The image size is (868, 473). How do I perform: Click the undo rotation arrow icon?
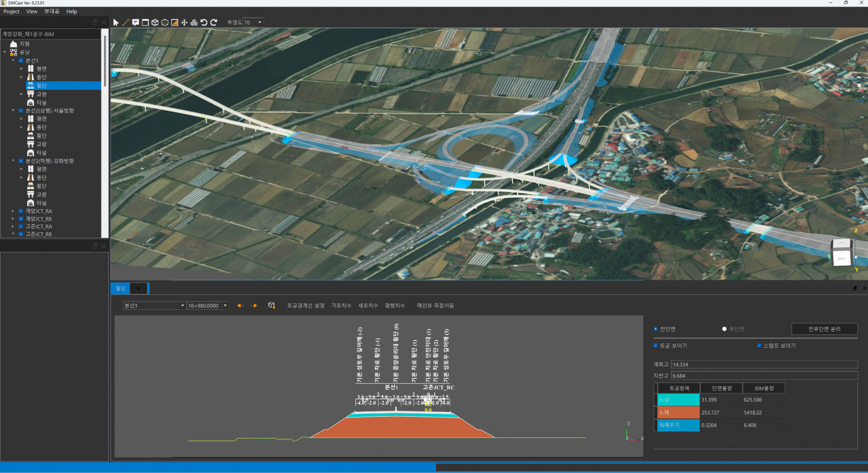[204, 22]
